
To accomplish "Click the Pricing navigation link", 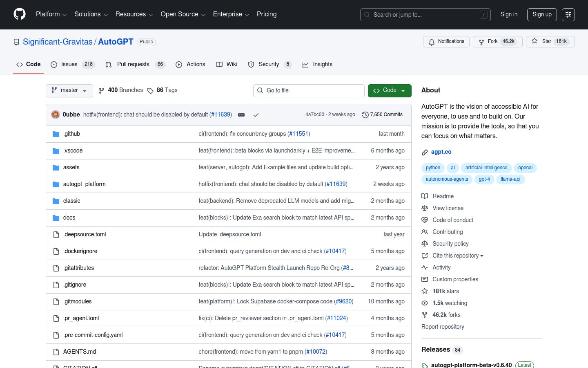I will 267,14.
